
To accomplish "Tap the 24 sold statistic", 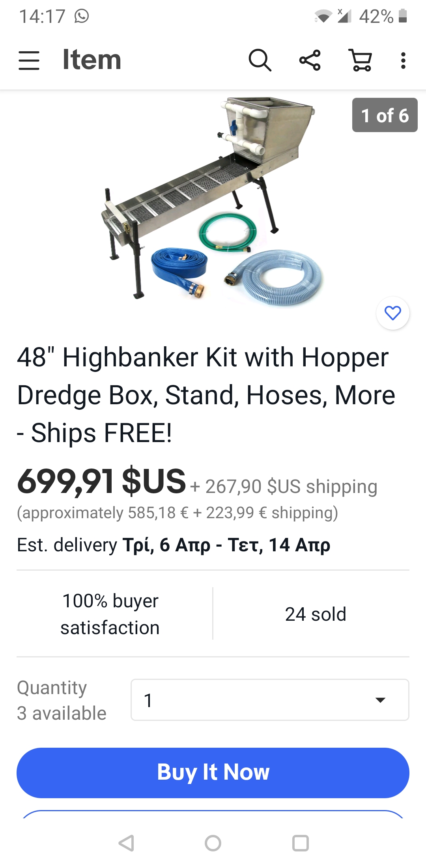I will tap(316, 614).
